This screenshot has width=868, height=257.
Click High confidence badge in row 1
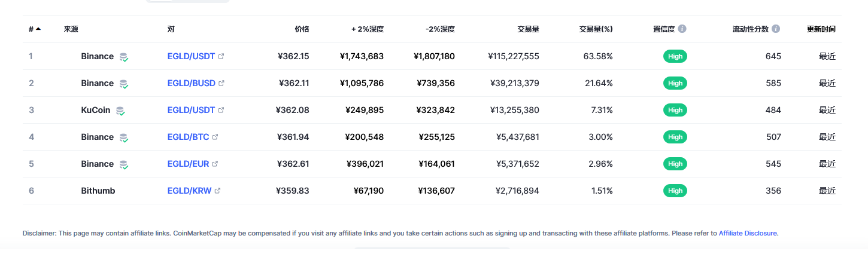[675, 56]
